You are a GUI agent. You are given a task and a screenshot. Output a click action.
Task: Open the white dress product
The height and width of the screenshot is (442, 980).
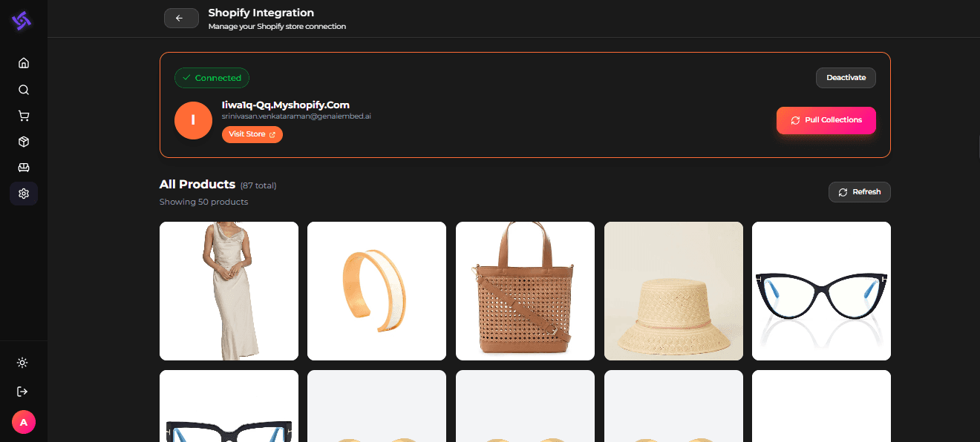229,291
